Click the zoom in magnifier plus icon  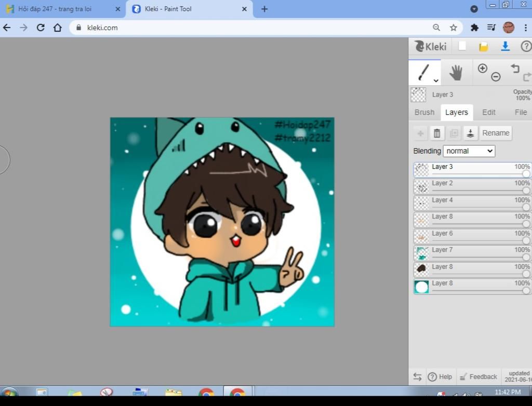click(483, 68)
